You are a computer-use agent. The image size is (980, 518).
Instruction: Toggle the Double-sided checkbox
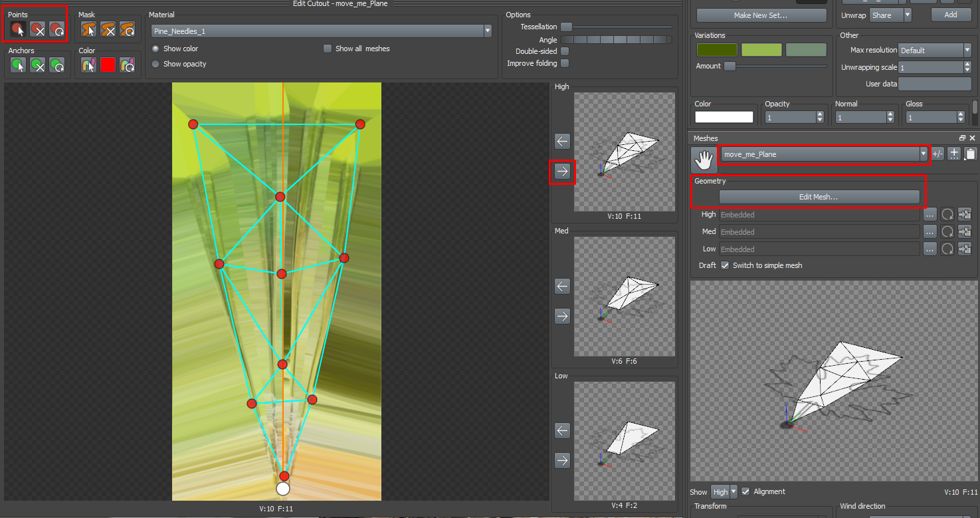point(565,51)
